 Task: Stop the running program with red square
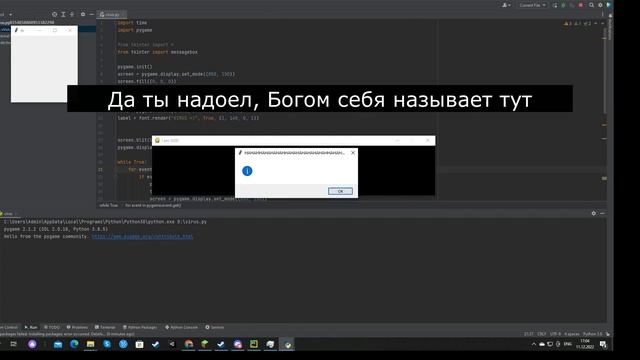(580, 5)
